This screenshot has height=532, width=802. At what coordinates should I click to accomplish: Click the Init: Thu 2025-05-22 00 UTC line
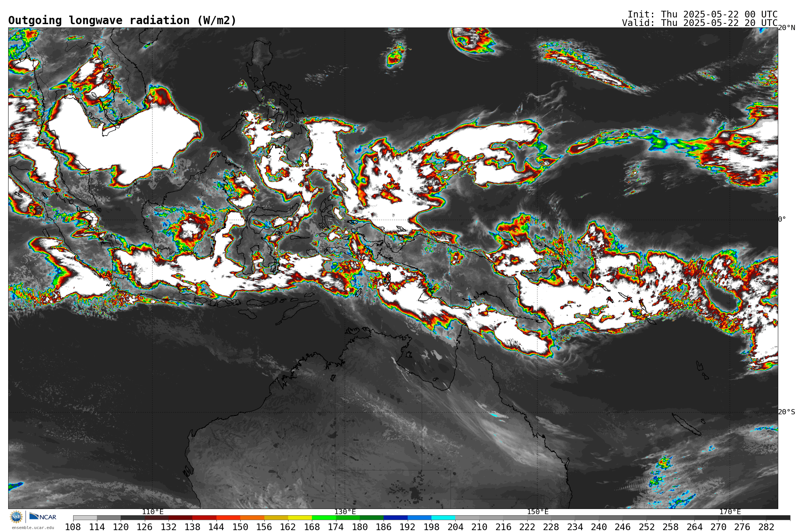[702, 14]
